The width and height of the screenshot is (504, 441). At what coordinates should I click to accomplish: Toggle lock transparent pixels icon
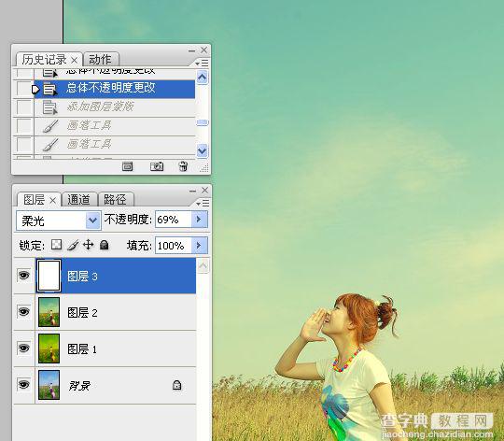click(57, 245)
